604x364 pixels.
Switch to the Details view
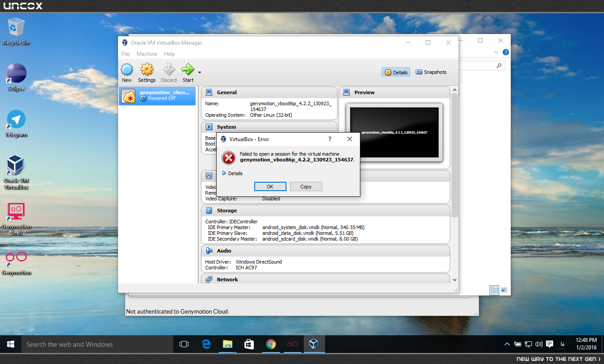coord(396,72)
